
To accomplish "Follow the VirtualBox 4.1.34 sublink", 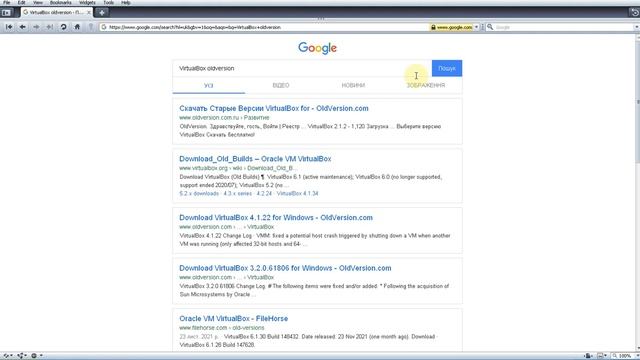I will pyautogui.click(x=298, y=193).
